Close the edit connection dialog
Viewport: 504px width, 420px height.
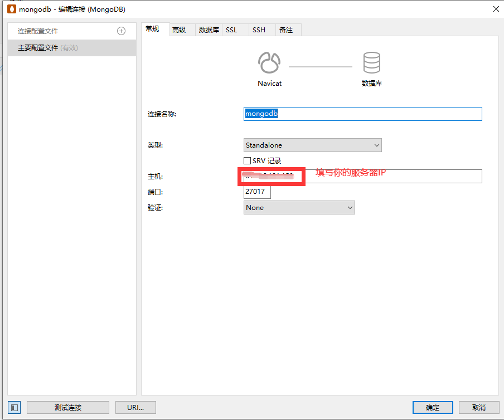pos(496,9)
